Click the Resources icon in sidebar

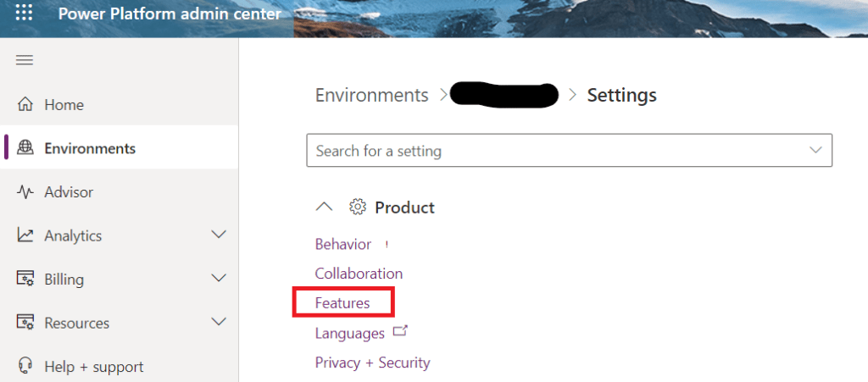point(25,323)
